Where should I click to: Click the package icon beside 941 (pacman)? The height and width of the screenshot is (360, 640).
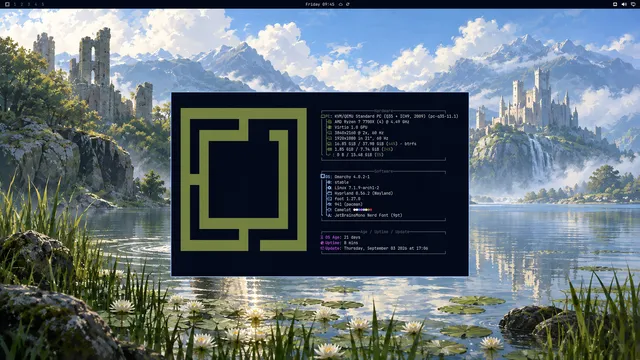(x=329, y=204)
